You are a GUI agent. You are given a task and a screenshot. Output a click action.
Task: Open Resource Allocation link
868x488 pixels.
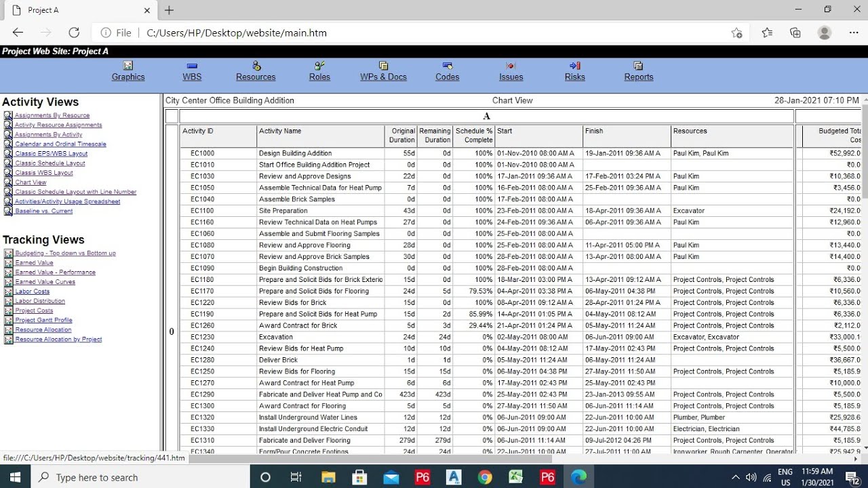click(43, 330)
